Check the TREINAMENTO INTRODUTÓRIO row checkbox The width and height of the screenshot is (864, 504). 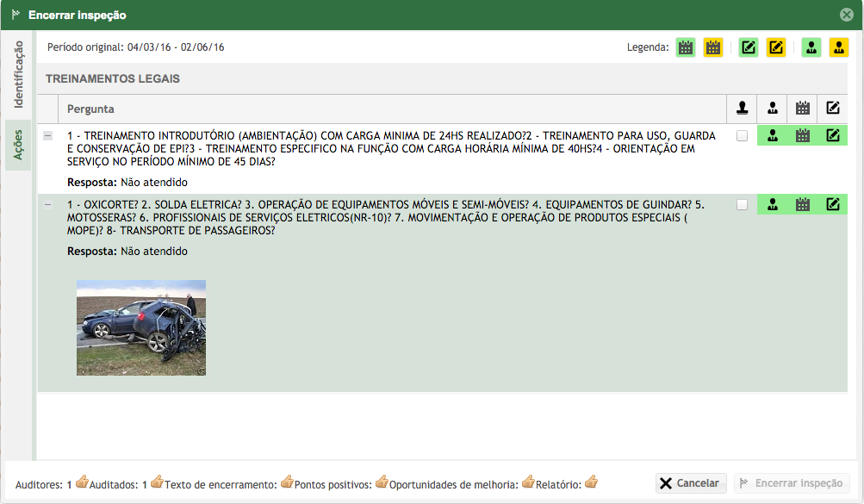point(743,136)
